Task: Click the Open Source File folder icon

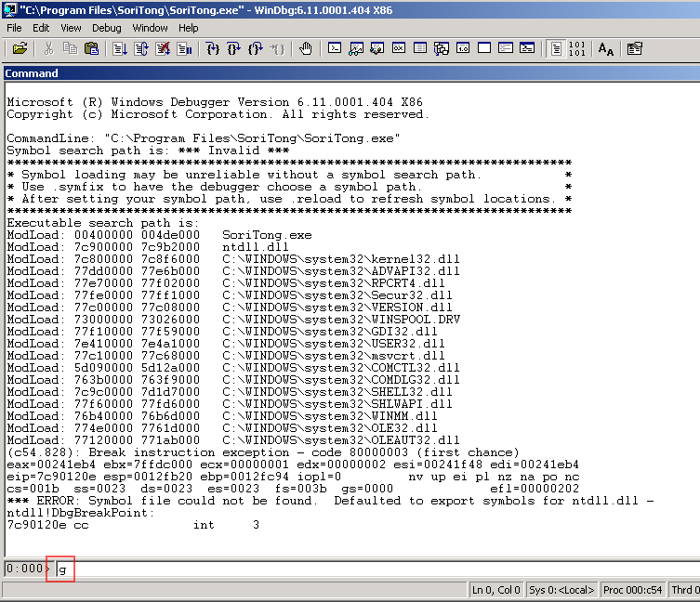Action: pos(20,48)
